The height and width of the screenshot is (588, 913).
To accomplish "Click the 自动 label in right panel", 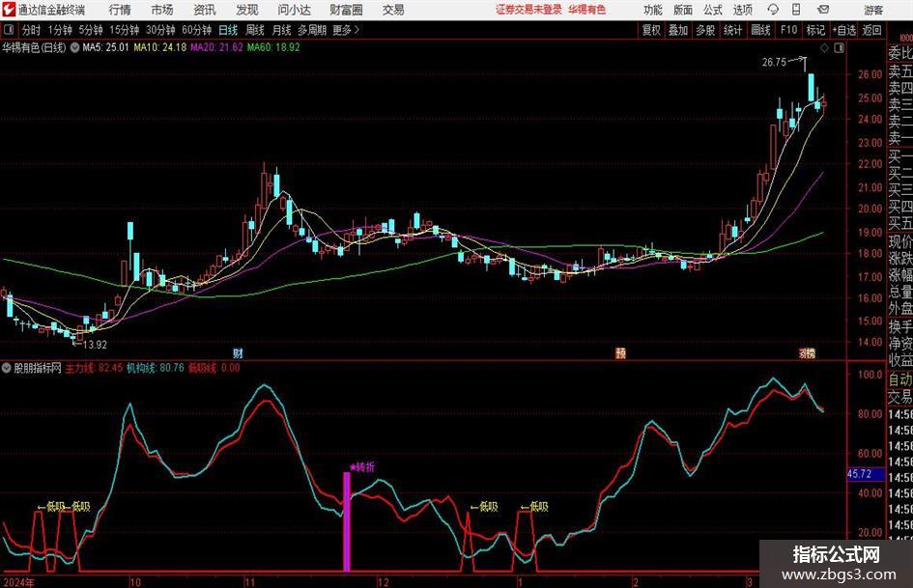I will pyautogui.click(x=900, y=380).
